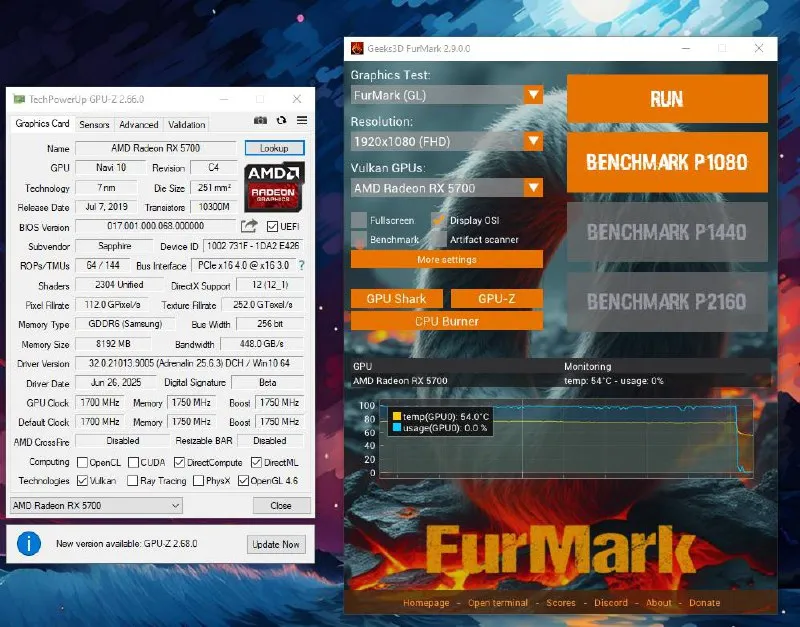Switch to the Sensors tab
The image size is (800, 627).
pos(94,125)
